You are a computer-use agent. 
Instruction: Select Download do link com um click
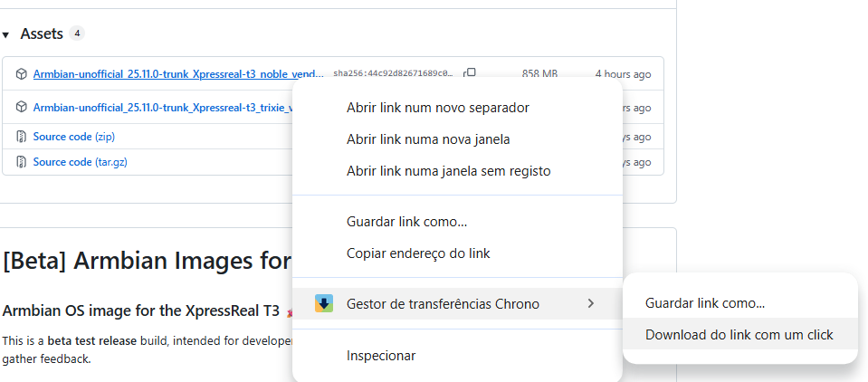740,334
